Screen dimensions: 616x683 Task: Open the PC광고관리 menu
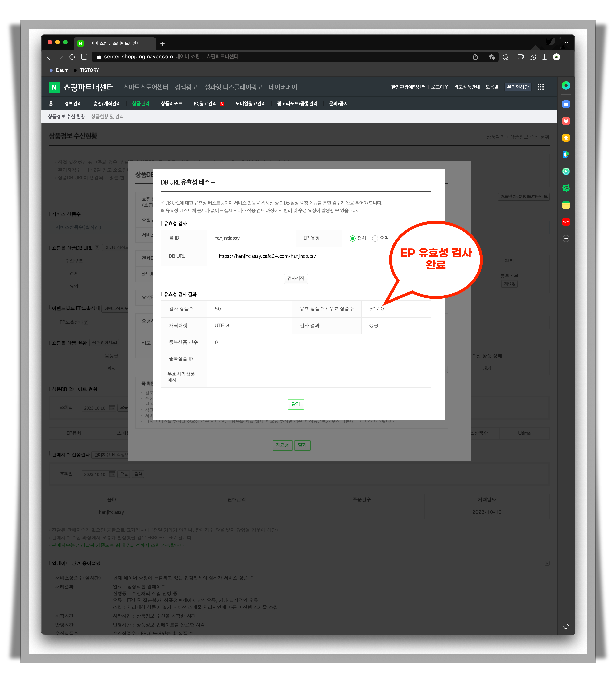[x=205, y=104]
